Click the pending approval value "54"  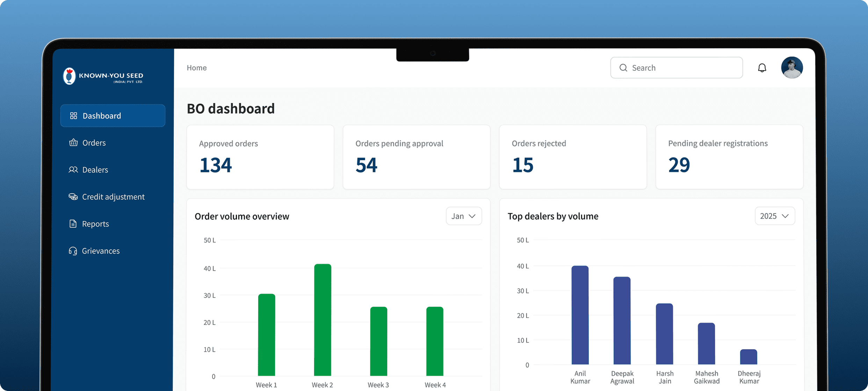(367, 165)
